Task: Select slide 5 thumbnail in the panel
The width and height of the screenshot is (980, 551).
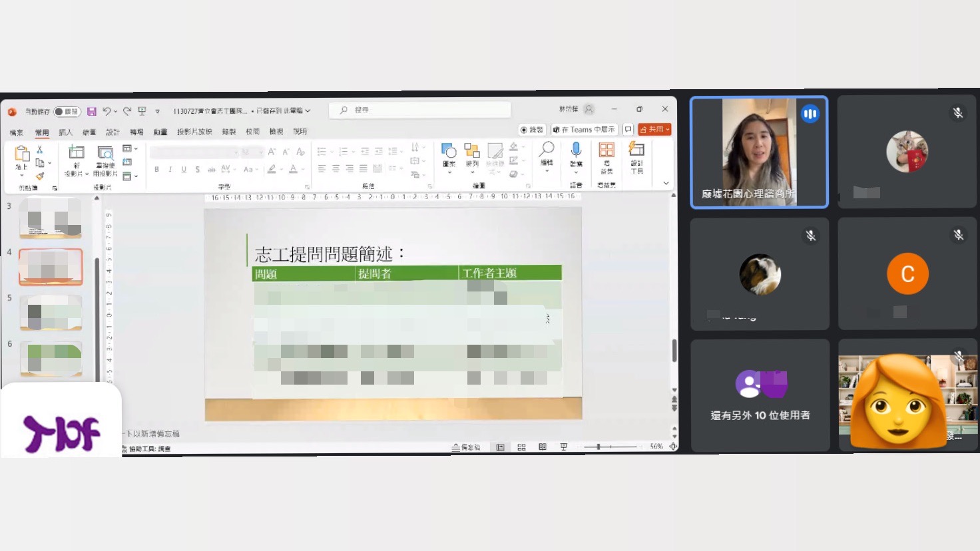Action: click(51, 313)
